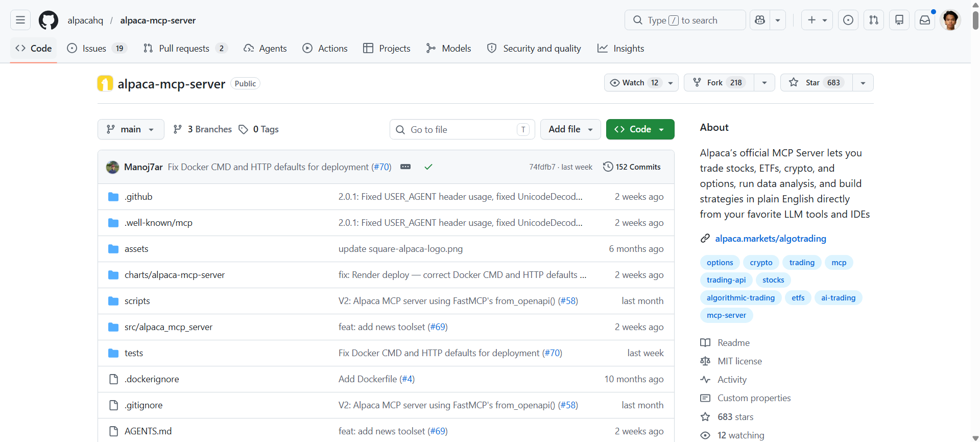Open the Insights tab
The image size is (980, 442).
pyautogui.click(x=620, y=48)
